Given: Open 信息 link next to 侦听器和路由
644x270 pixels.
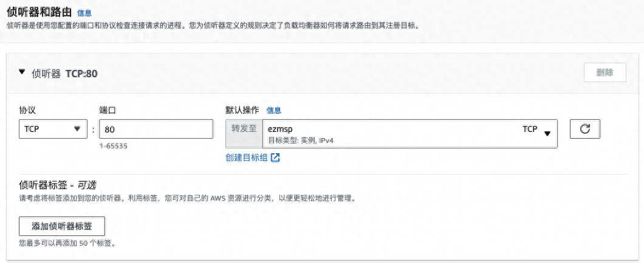Looking at the screenshot, I should [84, 12].
